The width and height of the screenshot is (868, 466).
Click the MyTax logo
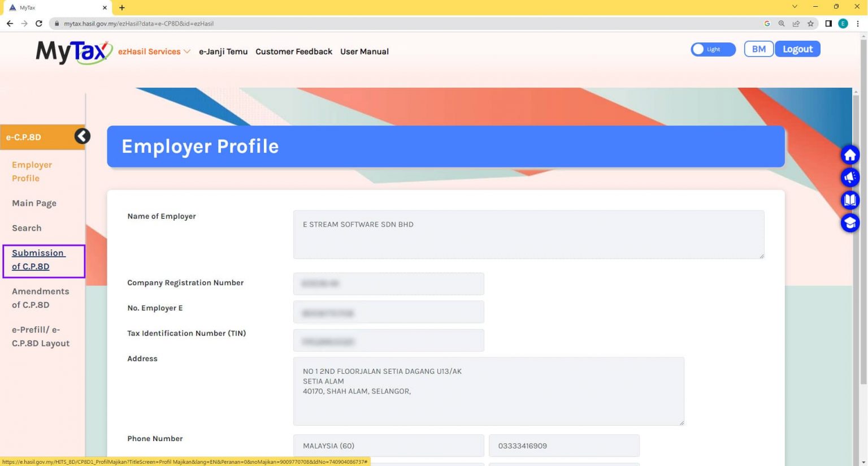[73, 51]
